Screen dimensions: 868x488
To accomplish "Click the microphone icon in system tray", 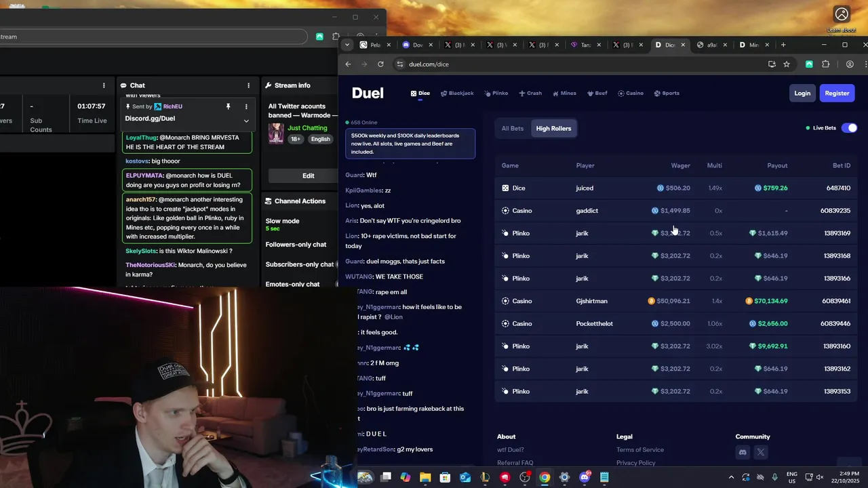I will coord(775,477).
